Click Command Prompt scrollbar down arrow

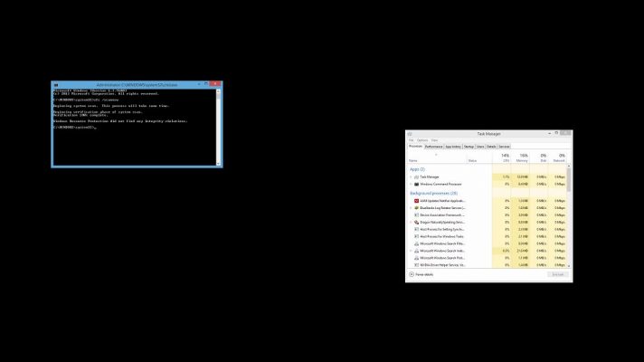tap(219, 164)
